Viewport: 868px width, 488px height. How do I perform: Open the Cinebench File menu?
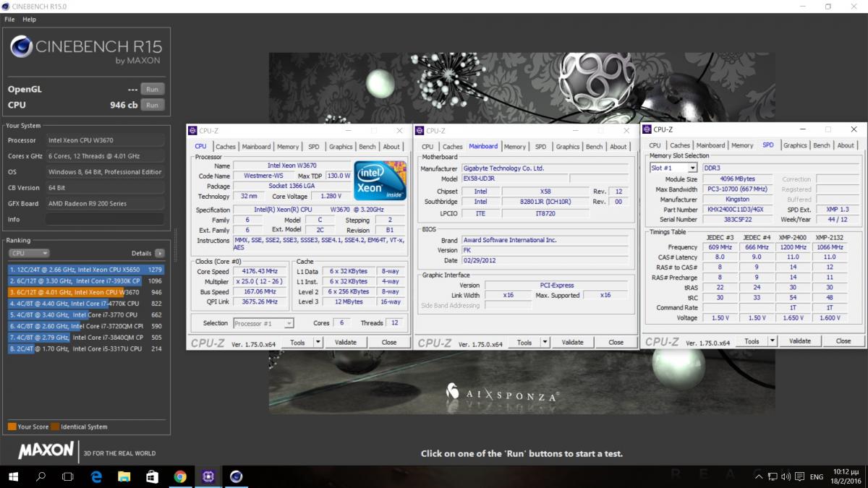point(9,20)
